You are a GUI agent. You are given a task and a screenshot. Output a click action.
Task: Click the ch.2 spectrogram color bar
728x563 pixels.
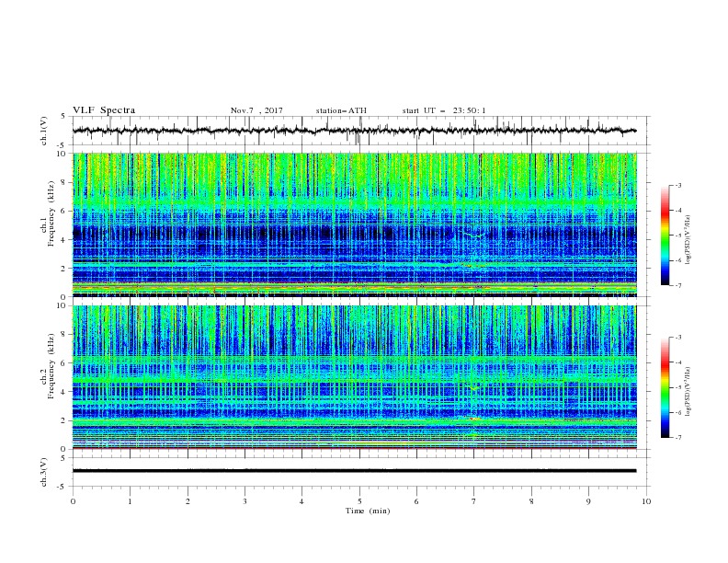665,387
